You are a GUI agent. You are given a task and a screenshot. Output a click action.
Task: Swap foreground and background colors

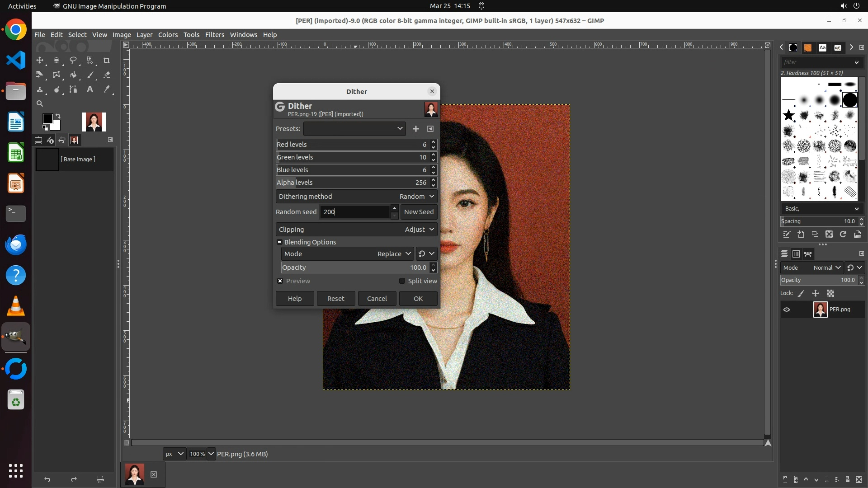[x=58, y=116]
